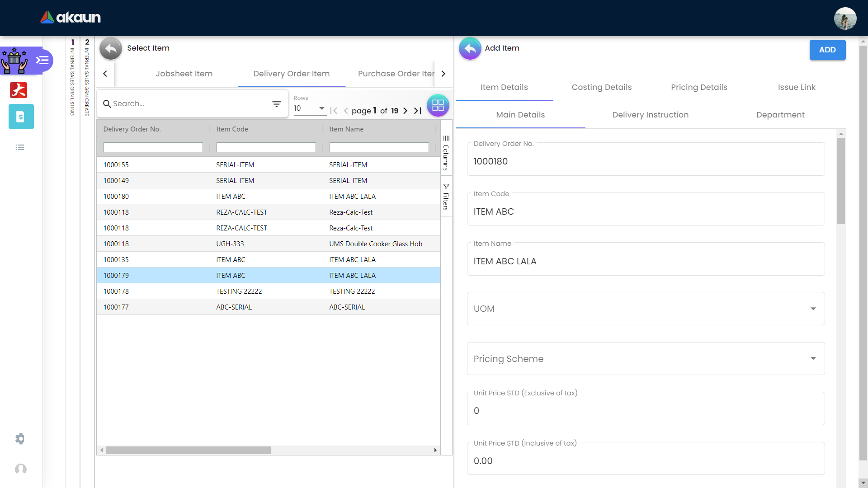868x488 pixels.
Task: Click the table horizontal scrollbar thumb
Action: [188, 450]
